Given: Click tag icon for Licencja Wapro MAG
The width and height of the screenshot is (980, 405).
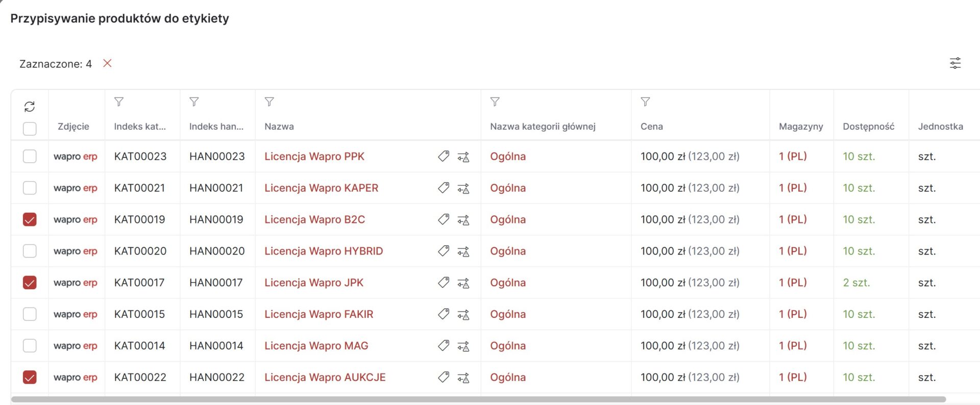Looking at the screenshot, I should 444,345.
